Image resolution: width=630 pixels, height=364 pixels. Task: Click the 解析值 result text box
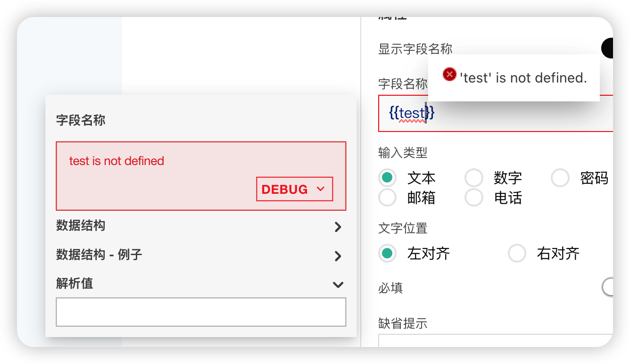pyautogui.click(x=201, y=312)
